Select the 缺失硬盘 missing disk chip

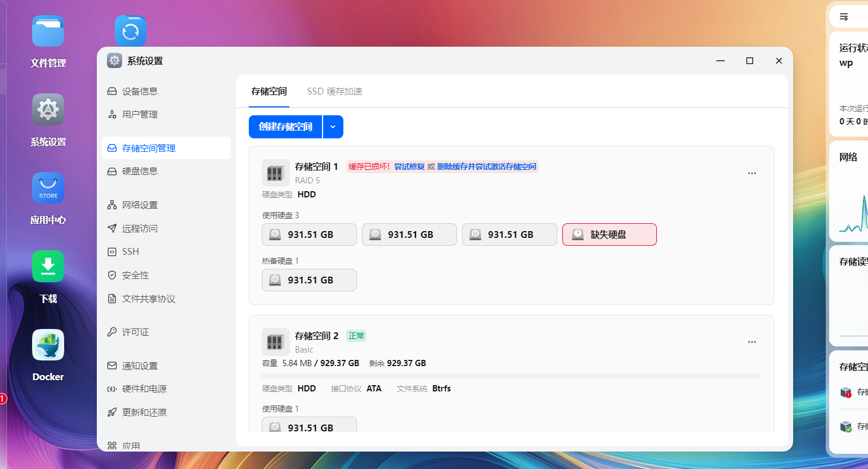[x=610, y=234]
